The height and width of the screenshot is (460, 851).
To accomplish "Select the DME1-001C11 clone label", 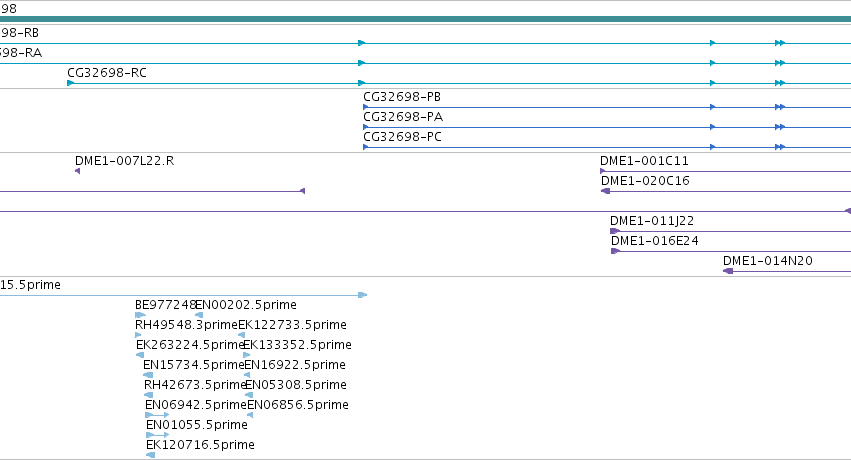I will (644, 161).
